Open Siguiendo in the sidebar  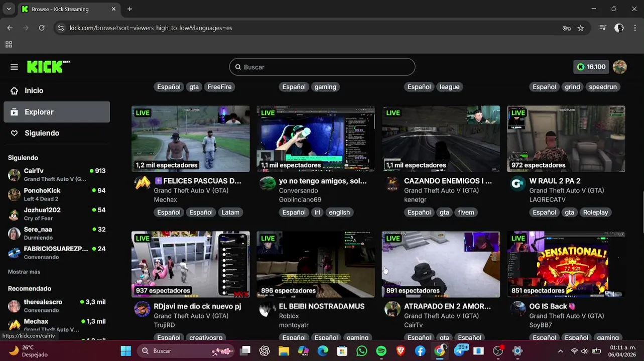[x=57, y=133]
